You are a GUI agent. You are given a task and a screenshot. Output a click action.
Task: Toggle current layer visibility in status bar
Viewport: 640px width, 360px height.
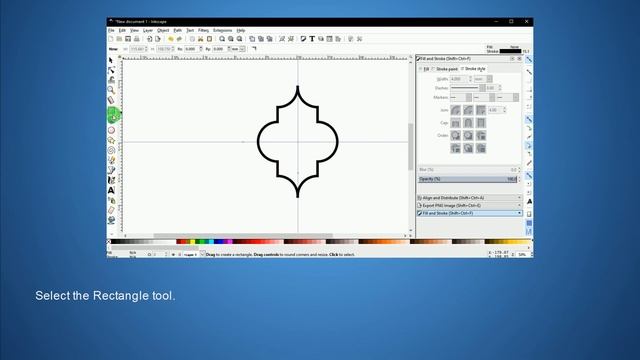(x=173, y=254)
